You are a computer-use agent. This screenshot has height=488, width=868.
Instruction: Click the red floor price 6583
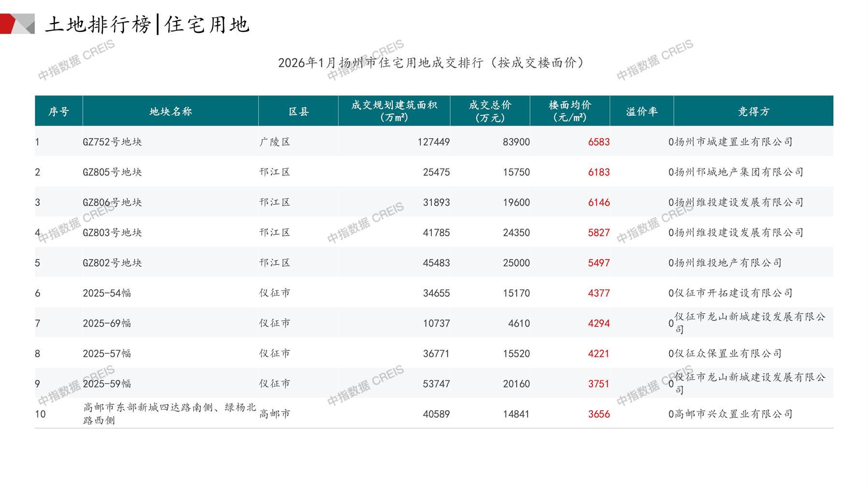coord(598,142)
